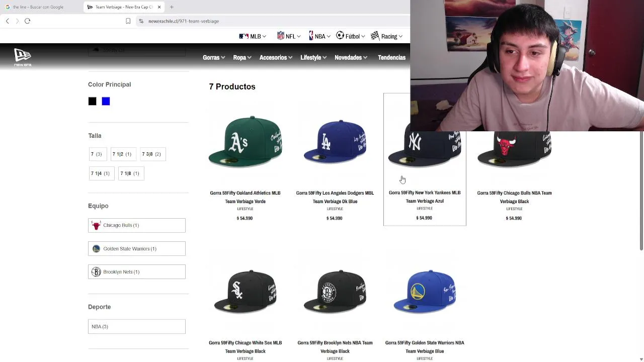Open a new browser tab with the plus icon
Image resolution: width=644 pixels, height=362 pixels.
coord(172,7)
